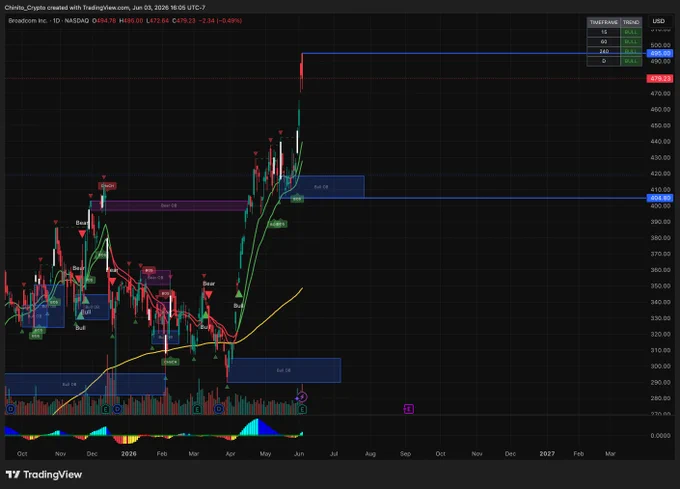Viewport: 680px width, 489px height.
Task: Click the 2026 label on time axis
Action: pyautogui.click(x=129, y=453)
